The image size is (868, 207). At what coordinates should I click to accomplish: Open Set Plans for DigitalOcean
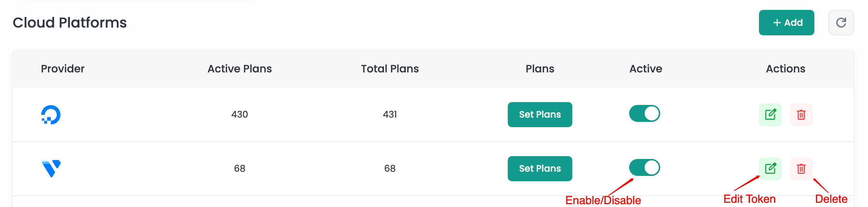[x=540, y=114]
